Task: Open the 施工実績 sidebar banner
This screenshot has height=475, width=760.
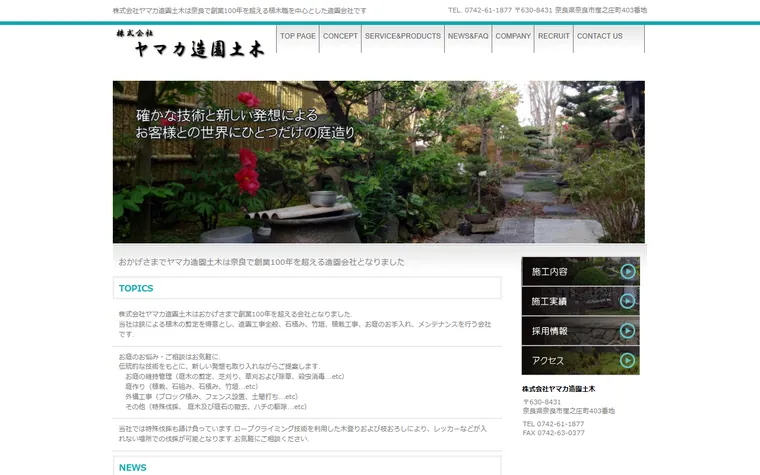Action: [580, 301]
